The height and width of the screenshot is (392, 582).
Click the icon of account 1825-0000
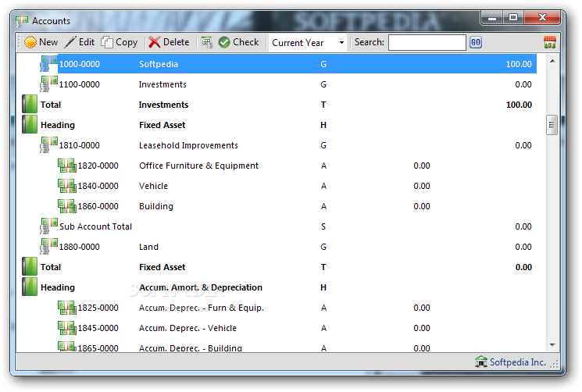[67, 308]
